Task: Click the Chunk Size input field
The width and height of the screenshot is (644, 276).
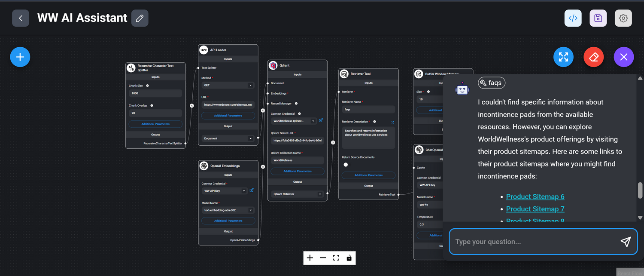Action: (155, 93)
